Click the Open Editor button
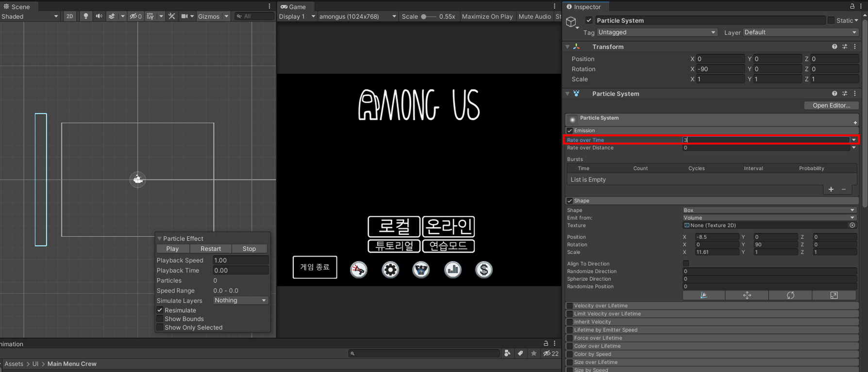 [831, 105]
